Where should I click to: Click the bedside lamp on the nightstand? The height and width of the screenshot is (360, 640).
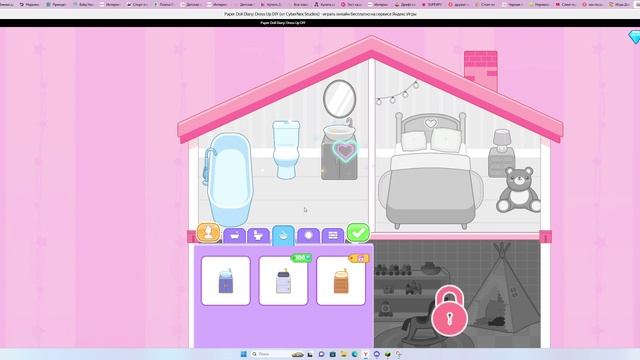point(502,140)
